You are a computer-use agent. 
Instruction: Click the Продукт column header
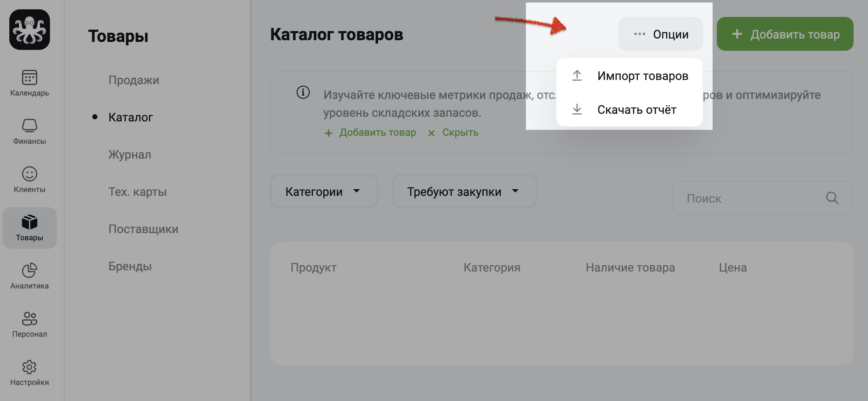pyautogui.click(x=313, y=267)
